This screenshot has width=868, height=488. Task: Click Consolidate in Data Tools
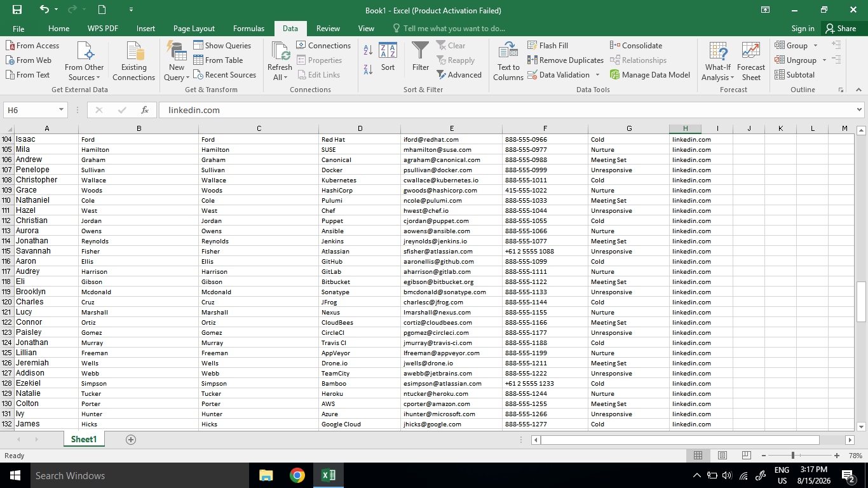(x=636, y=46)
